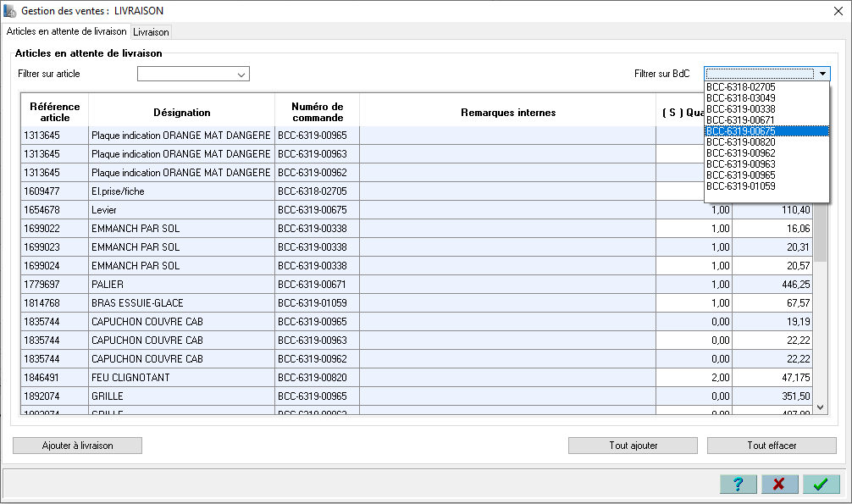Screen dimensions: 852x504
Task: Click reference cell 1699024
Action: pyautogui.click(x=55, y=266)
